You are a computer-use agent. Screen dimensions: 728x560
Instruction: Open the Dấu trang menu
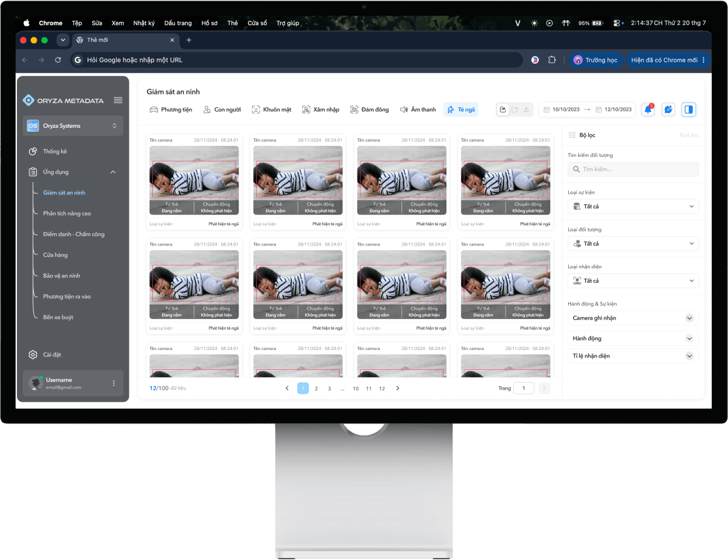point(178,23)
